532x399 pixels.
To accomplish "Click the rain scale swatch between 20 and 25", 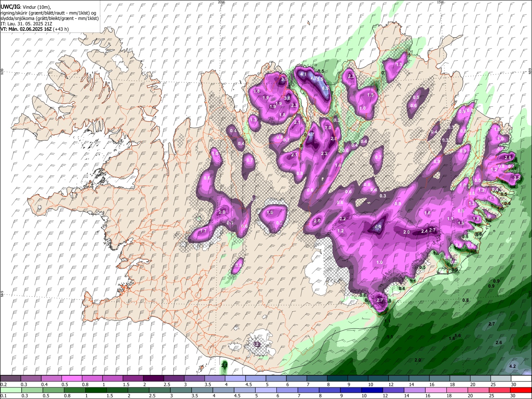I will (x=478, y=390).
